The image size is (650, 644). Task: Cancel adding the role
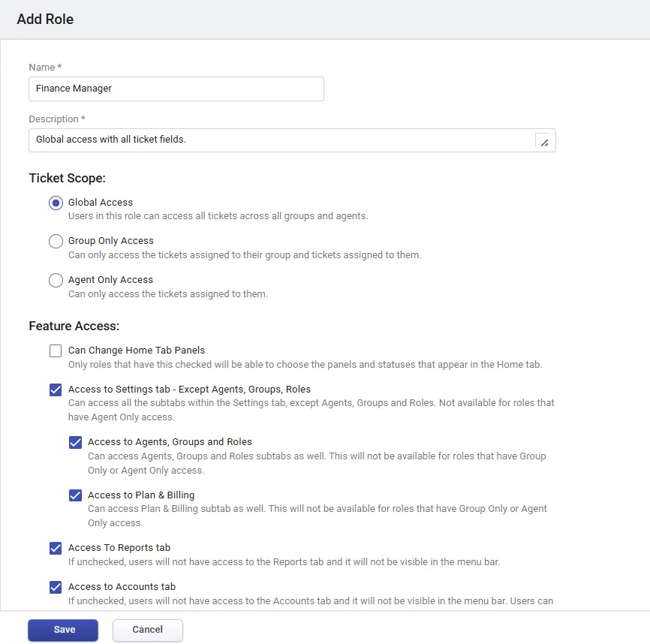click(148, 630)
